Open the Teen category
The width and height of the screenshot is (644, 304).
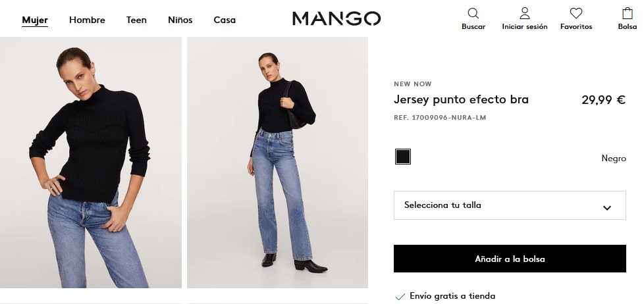[136, 20]
